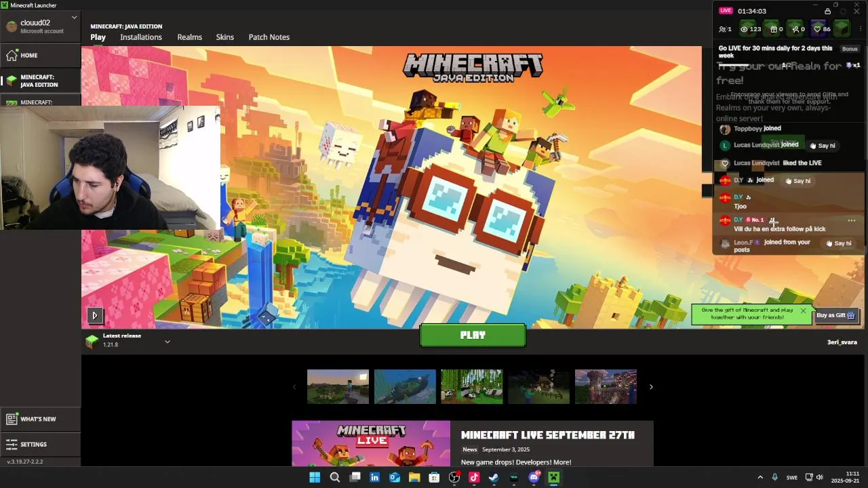The width and height of the screenshot is (868, 488).
Task: Click the green PLAY button
Action: point(473,335)
